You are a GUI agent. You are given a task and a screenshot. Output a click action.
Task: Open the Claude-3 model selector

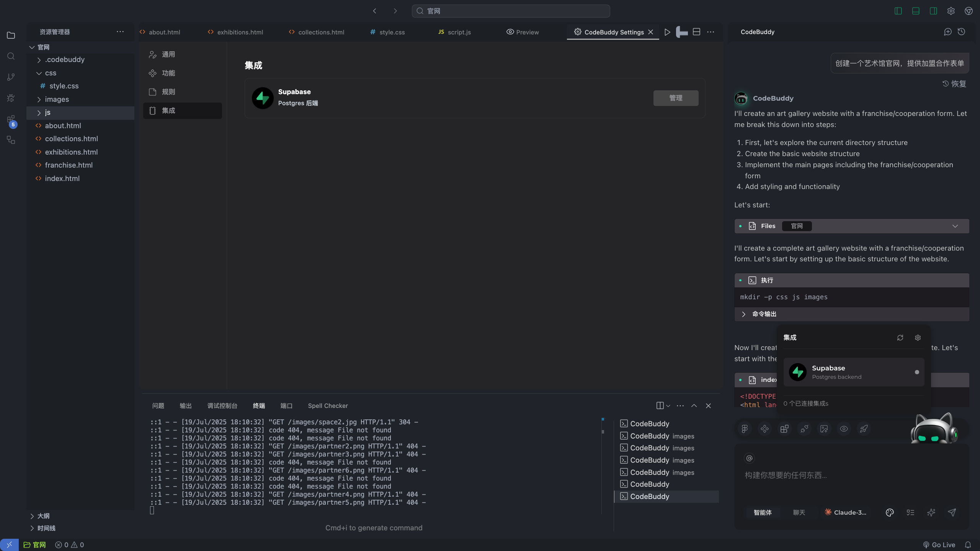pyautogui.click(x=845, y=513)
